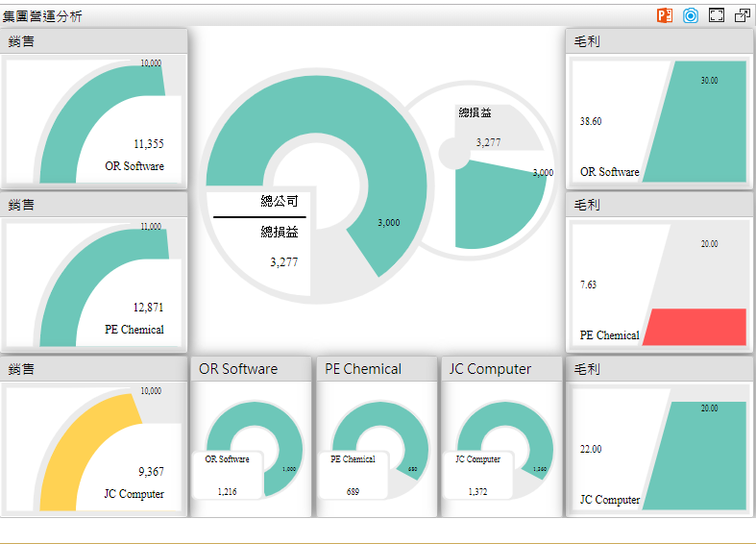The width and height of the screenshot is (756, 544).
Task: Open OR Software small panel header
Action: pyautogui.click(x=251, y=369)
